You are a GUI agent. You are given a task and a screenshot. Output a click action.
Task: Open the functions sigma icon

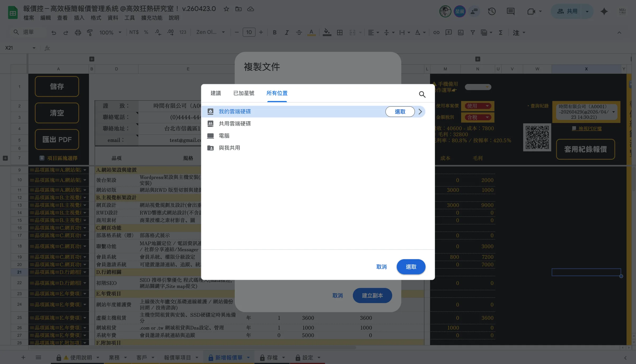(x=501, y=32)
